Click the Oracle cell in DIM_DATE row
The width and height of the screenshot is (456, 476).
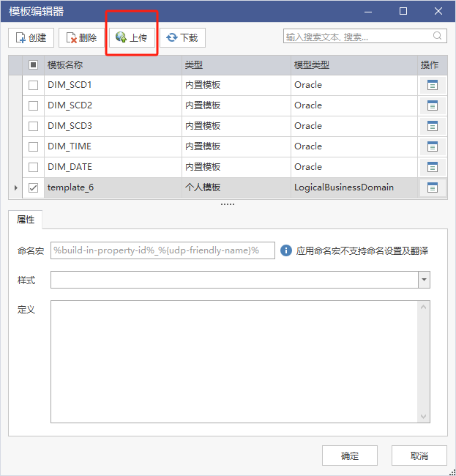354,167
